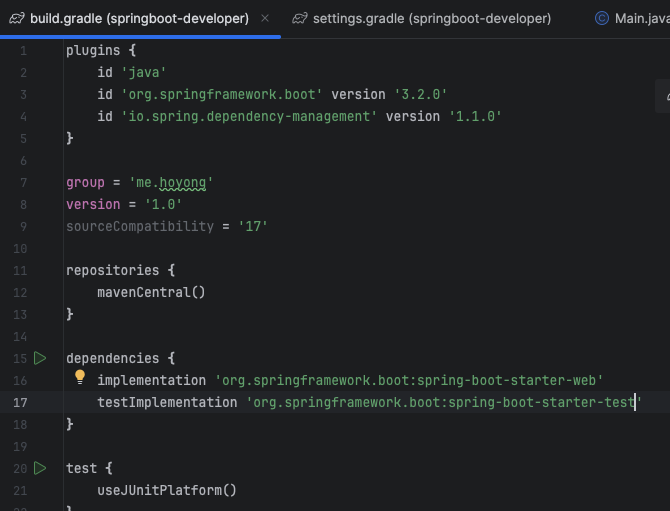670x511 pixels.
Task: Click the 'repositories {' line
Action: [x=120, y=270]
